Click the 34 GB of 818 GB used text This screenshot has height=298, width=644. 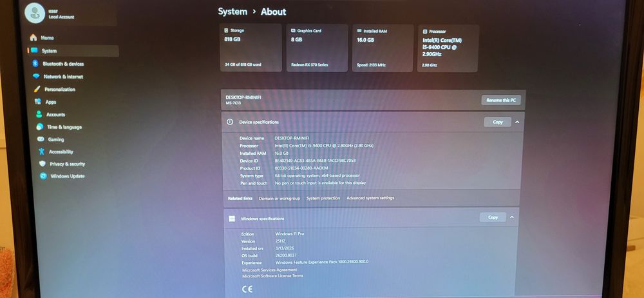[243, 65]
